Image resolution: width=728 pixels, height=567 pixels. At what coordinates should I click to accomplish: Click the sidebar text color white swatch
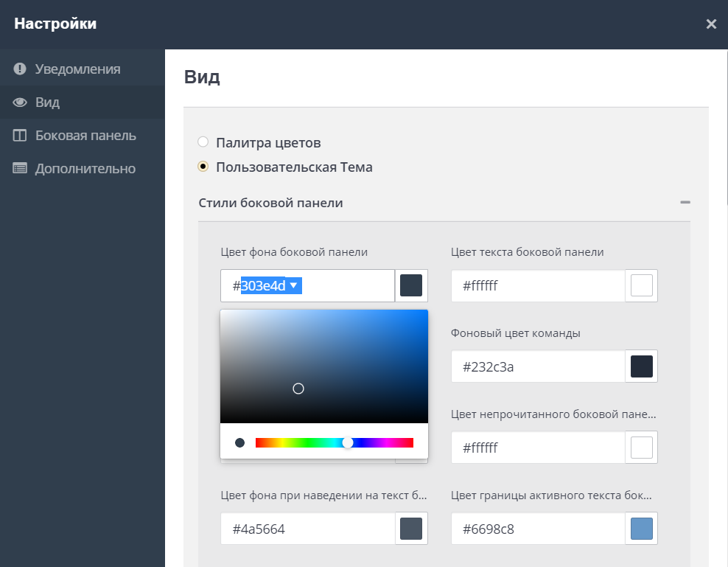coord(642,285)
